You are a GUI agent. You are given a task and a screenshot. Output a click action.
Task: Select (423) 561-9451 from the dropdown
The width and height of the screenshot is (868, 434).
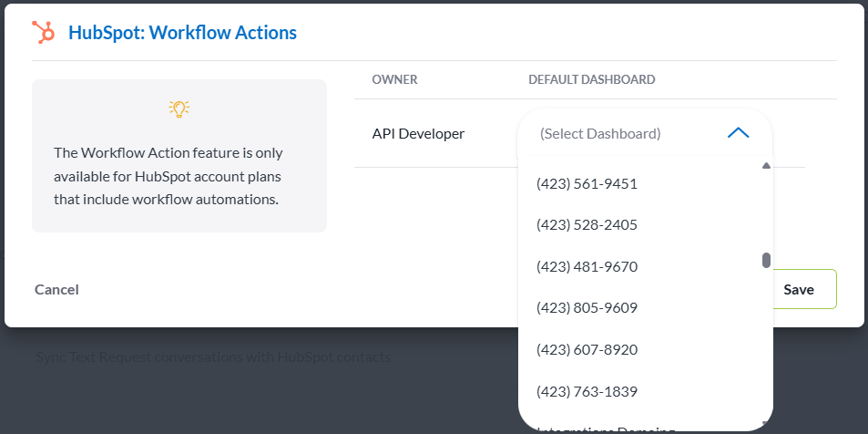(x=587, y=183)
